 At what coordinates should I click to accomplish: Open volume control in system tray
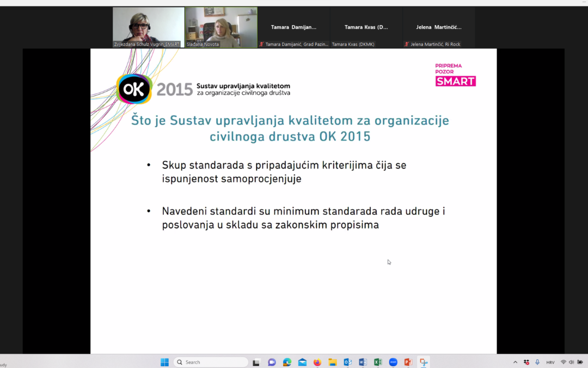point(571,362)
